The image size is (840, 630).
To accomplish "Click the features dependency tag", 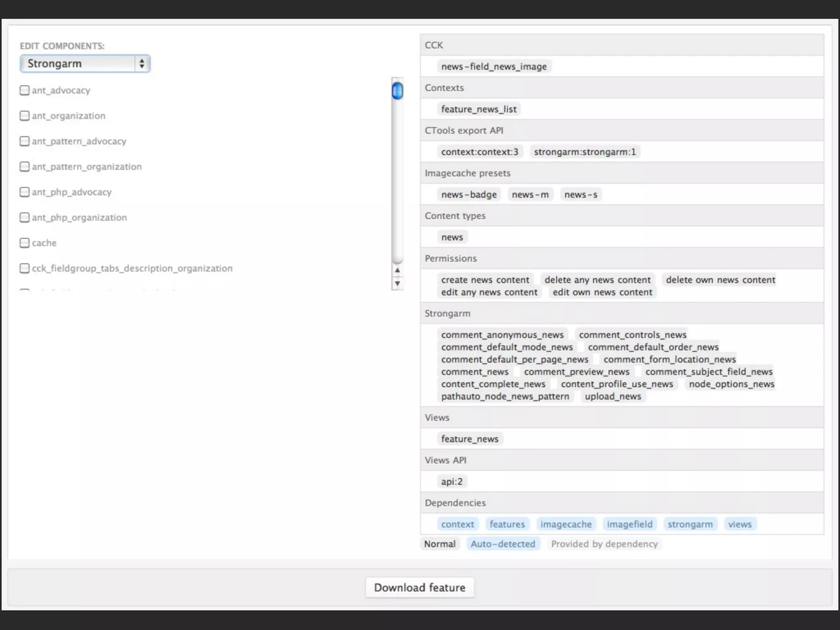I will pos(507,524).
